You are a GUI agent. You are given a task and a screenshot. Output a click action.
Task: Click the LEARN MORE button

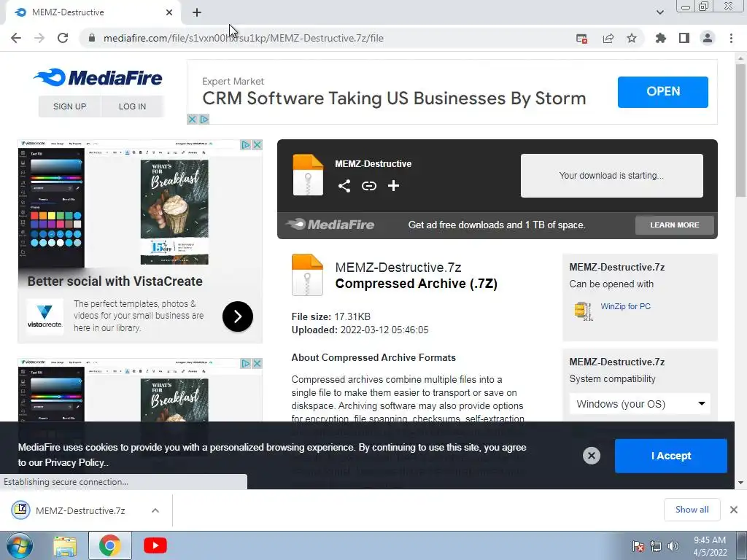(674, 225)
